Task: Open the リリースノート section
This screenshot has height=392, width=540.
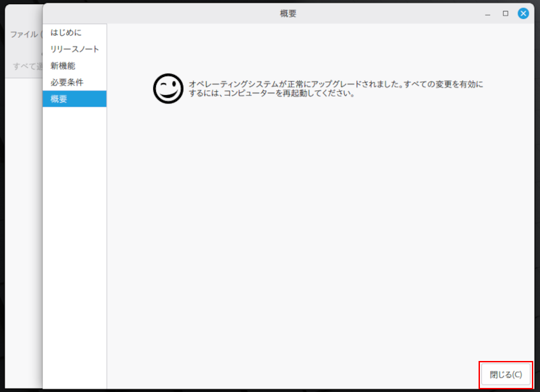Action: point(74,50)
